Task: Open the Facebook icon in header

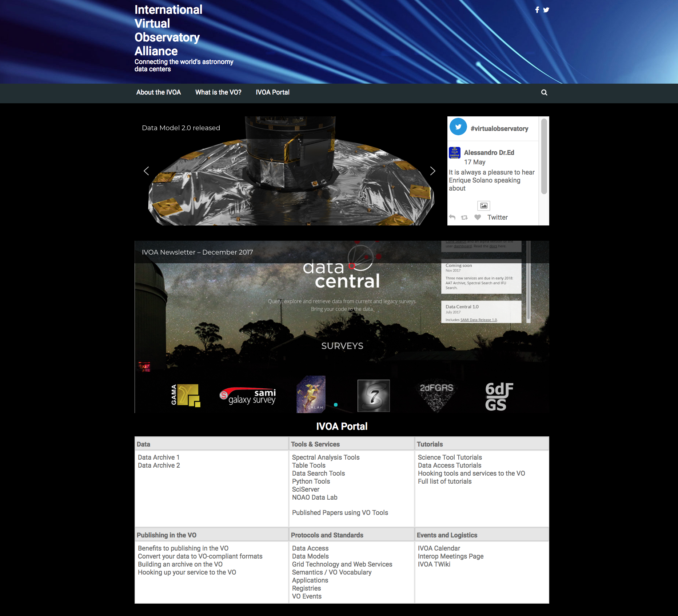Action: [537, 10]
